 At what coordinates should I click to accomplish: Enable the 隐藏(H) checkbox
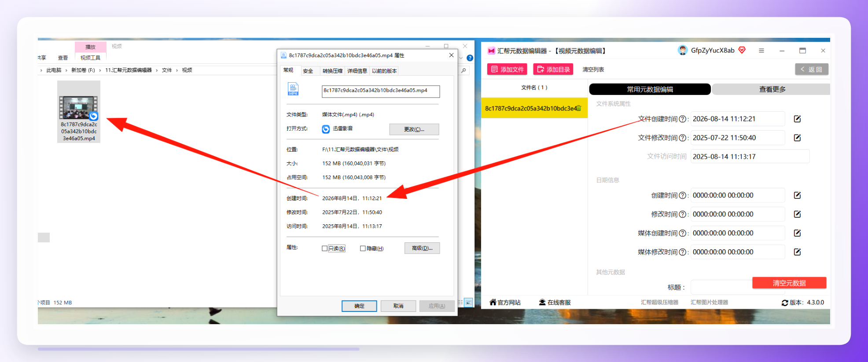click(363, 249)
